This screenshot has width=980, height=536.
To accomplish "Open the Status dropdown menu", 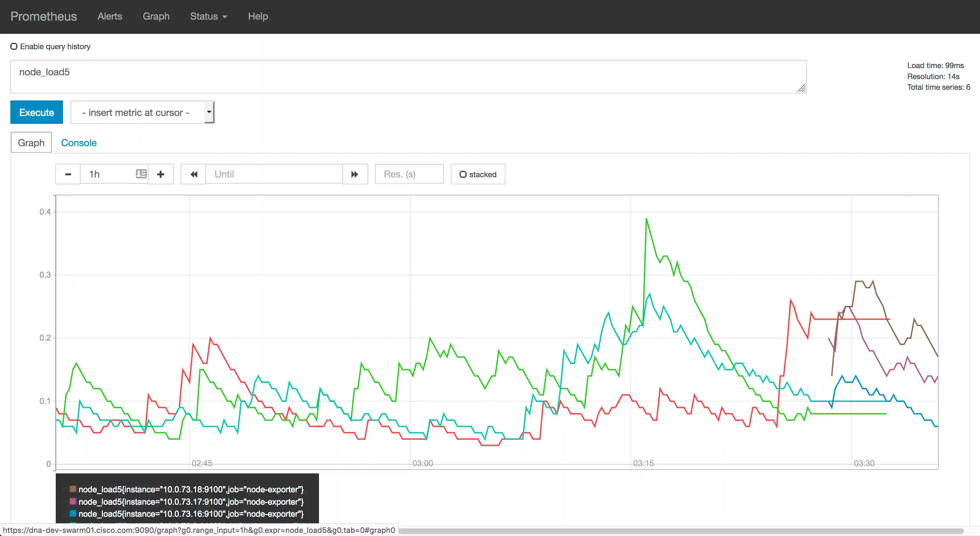I will pyautogui.click(x=209, y=17).
